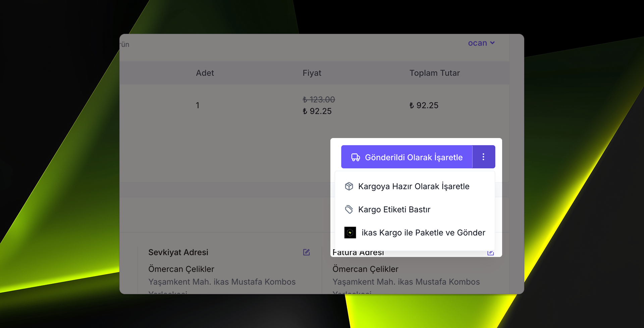This screenshot has width=644, height=328.
Task: Click the Toplam Tutar column header
Action: point(434,73)
